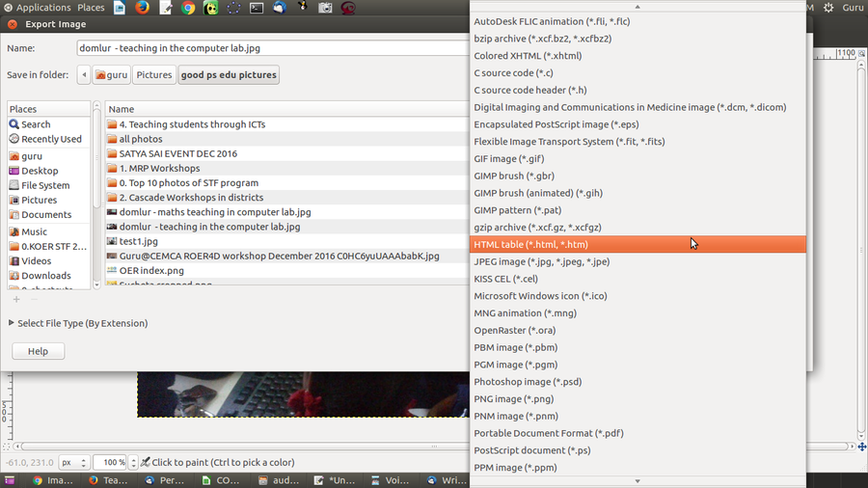Image resolution: width=868 pixels, height=488 pixels.
Task: Pick GIF image (*.gif) from list
Action: click(x=508, y=159)
